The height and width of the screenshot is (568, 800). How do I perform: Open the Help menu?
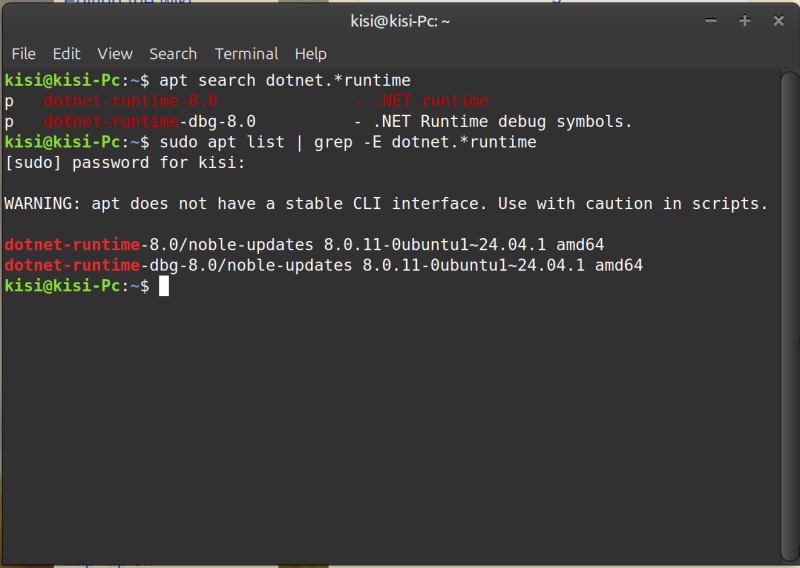click(311, 54)
